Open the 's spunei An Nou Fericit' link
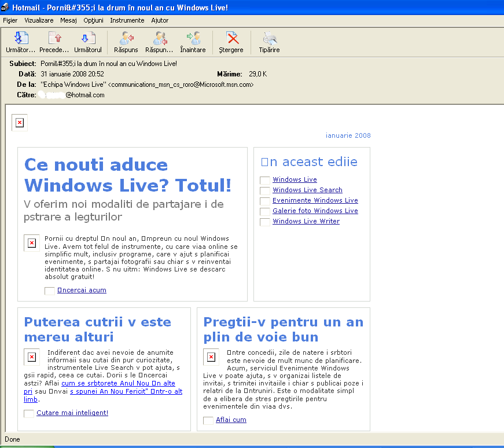Image resolution: width=504 pixels, height=448 pixels. pos(126,391)
